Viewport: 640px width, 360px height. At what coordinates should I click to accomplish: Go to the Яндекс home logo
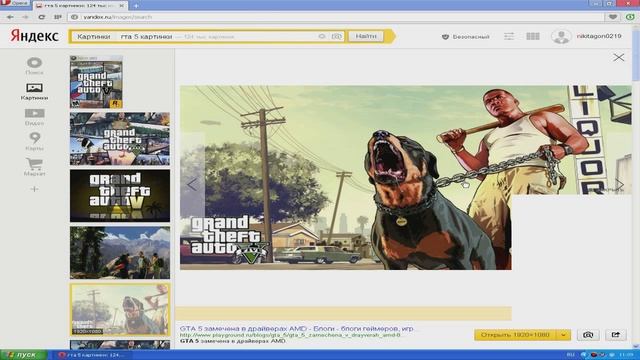(x=34, y=36)
